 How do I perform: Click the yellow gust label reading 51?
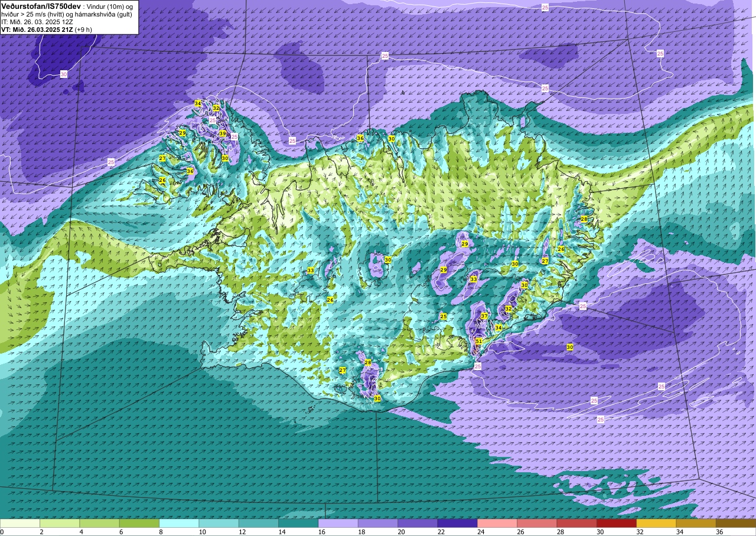(479, 341)
